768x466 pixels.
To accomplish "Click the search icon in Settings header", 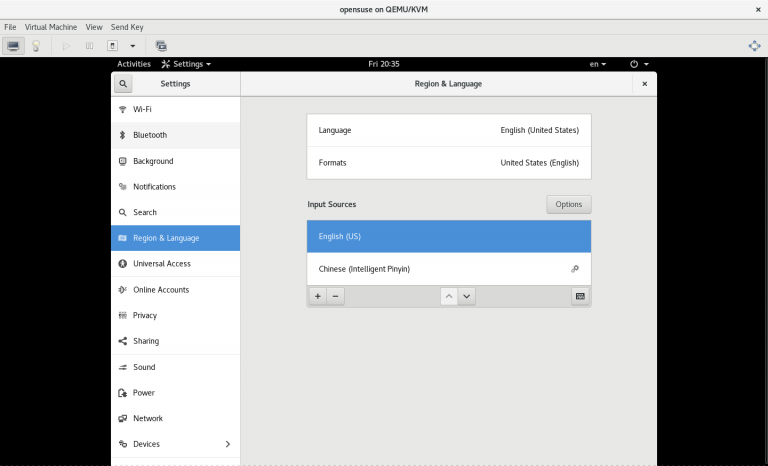I will [x=123, y=84].
